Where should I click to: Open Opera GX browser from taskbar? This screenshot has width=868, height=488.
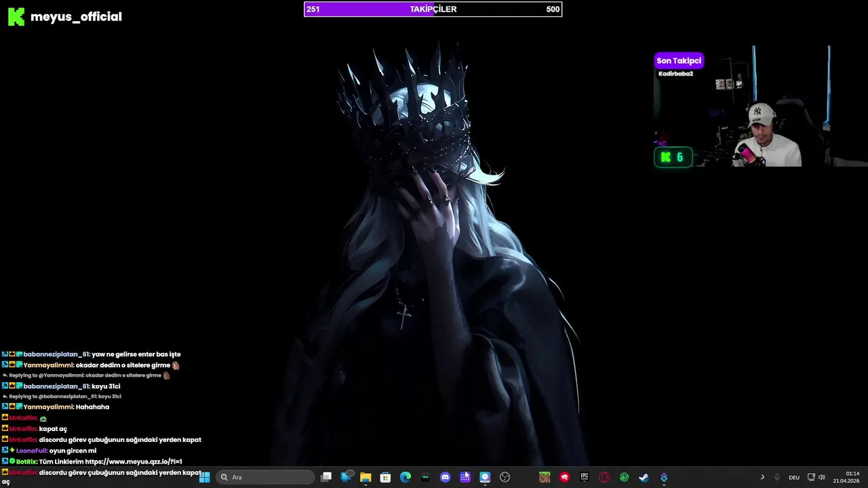click(604, 477)
